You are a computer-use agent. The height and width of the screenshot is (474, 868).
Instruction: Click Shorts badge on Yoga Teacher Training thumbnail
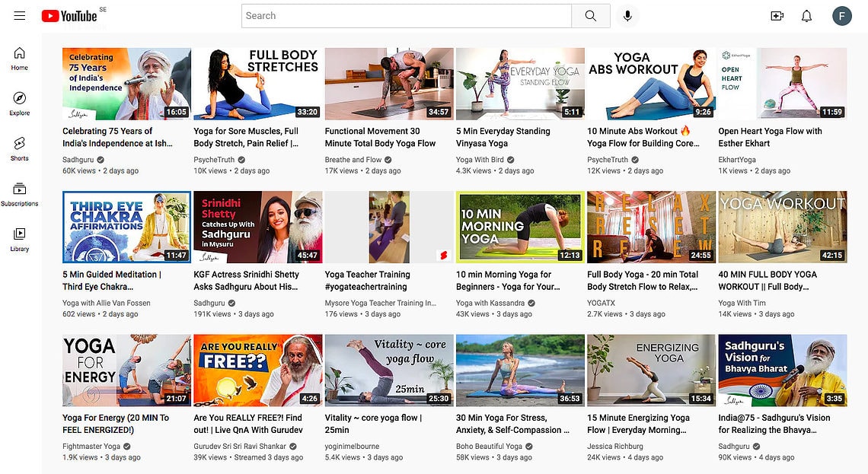[x=443, y=255]
